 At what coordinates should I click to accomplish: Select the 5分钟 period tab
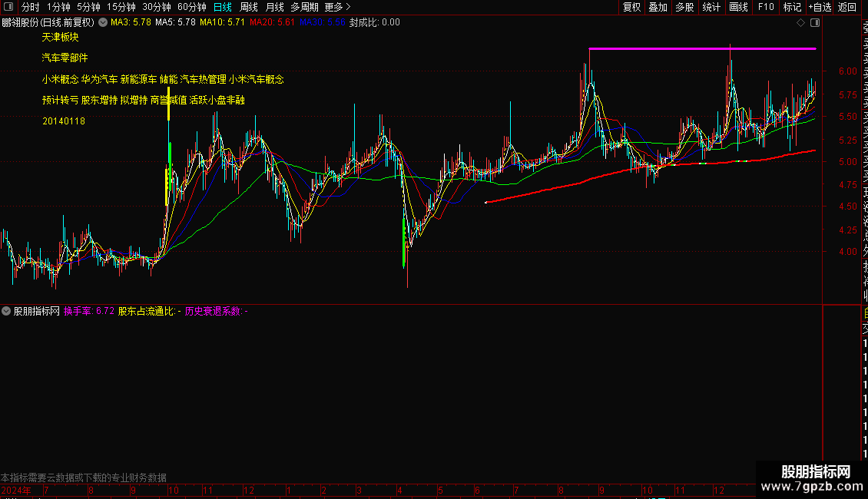[x=88, y=7]
